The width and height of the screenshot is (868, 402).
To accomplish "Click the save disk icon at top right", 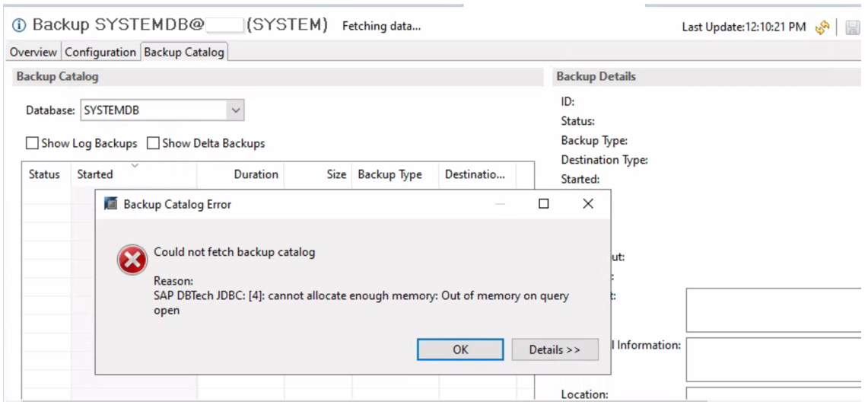I will point(852,27).
